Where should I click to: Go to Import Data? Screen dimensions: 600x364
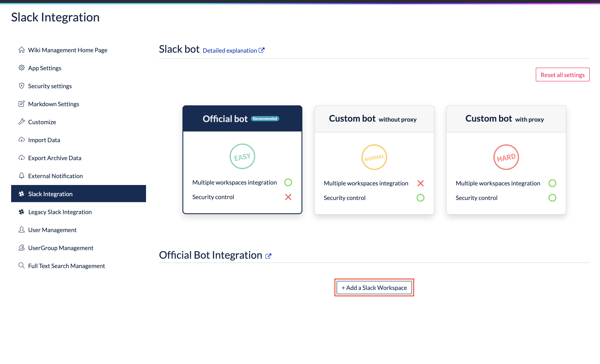78,140
